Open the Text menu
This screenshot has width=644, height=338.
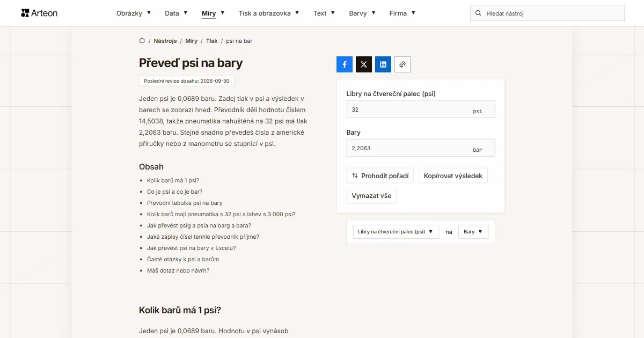[x=324, y=13]
